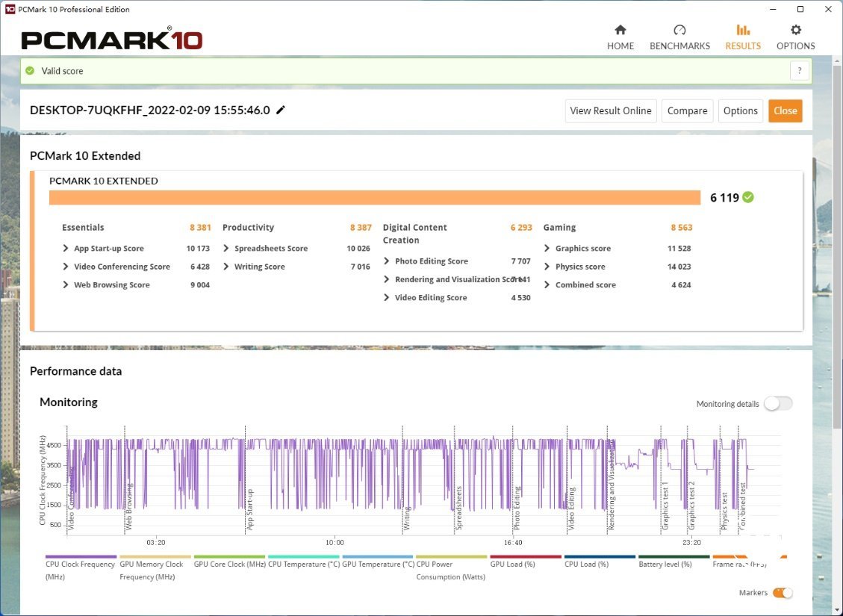This screenshot has height=616, width=843.
Task: Click the vertical scrollbar down arrow
Action: 837,610
